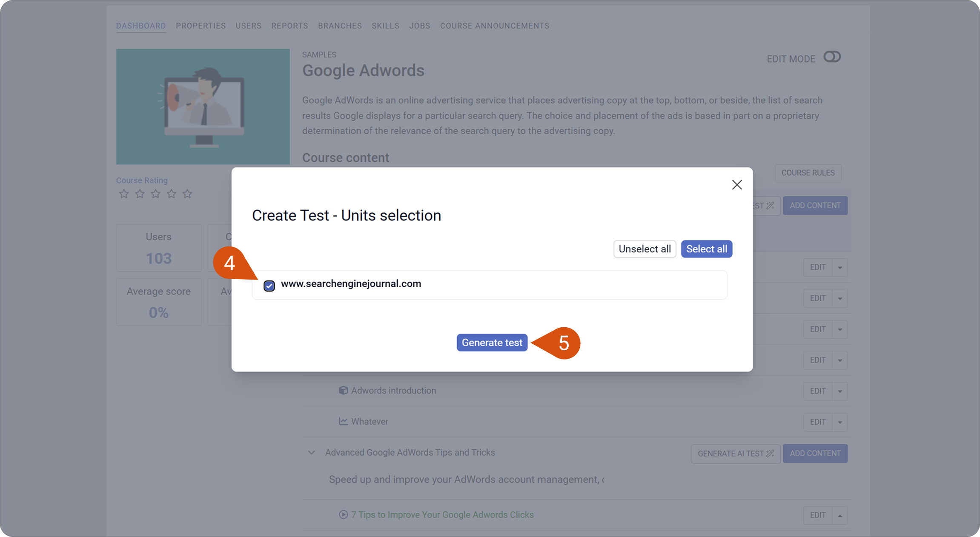Open dropdown arrow beside Adwords introduction Edit
The width and height of the screenshot is (980, 537).
(x=840, y=391)
